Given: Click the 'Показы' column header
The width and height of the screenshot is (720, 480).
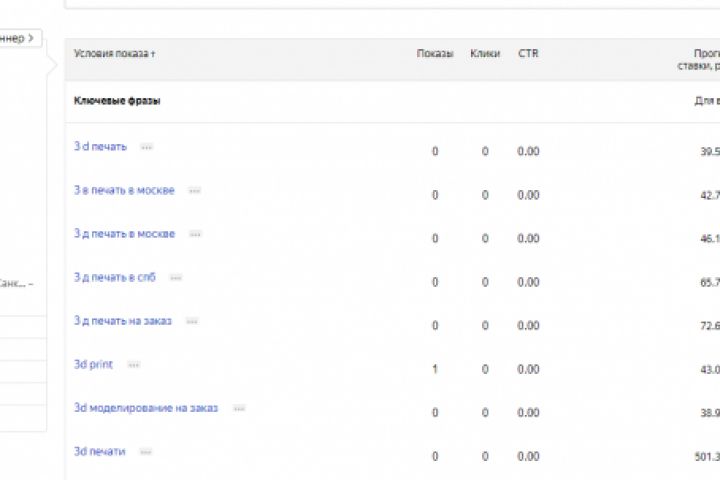Looking at the screenshot, I should coord(434,53).
